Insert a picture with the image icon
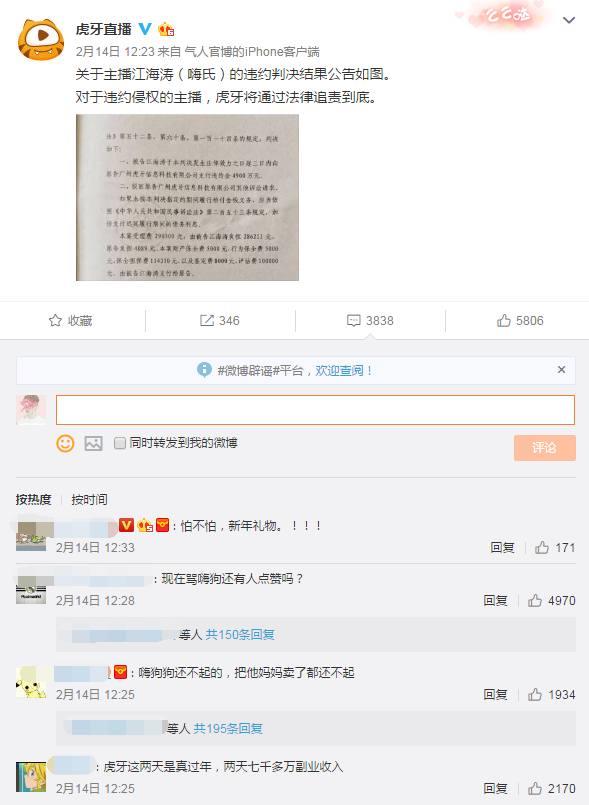Screen dimensions: 589x805 (x=93, y=443)
